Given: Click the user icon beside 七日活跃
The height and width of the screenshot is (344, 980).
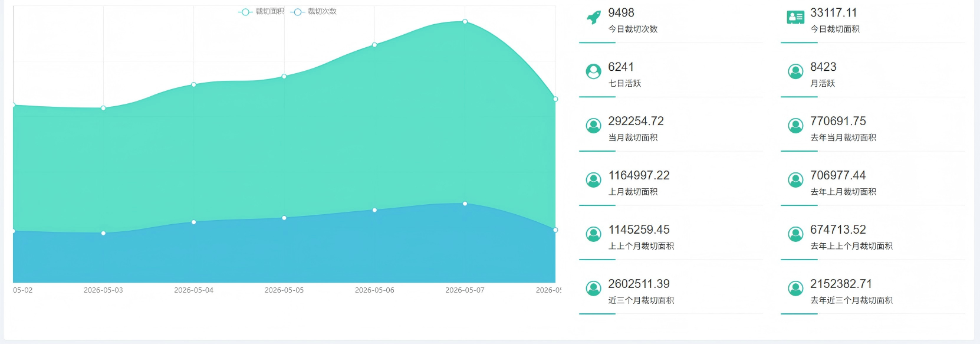Looking at the screenshot, I should coord(593,71).
